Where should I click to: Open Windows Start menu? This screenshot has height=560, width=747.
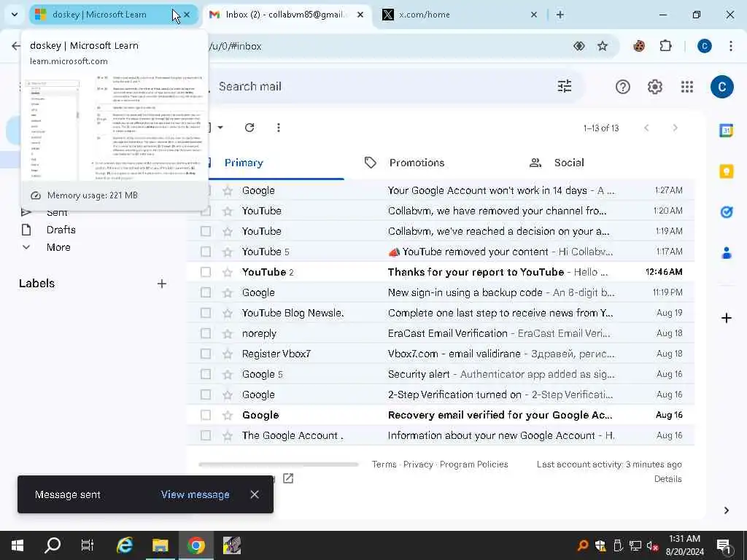pyautogui.click(x=18, y=545)
